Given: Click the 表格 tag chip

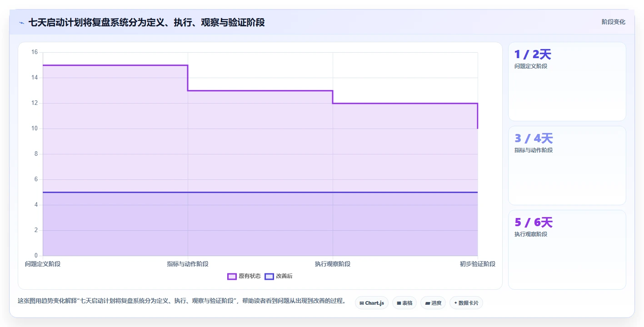Looking at the screenshot, I should point(404,303).
